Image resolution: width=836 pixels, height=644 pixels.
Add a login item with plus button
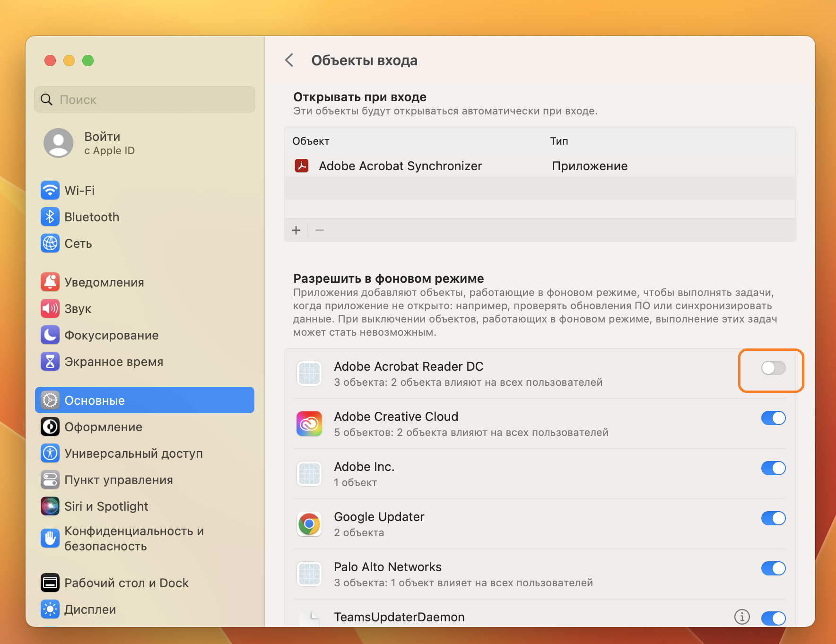pos(296,230)
